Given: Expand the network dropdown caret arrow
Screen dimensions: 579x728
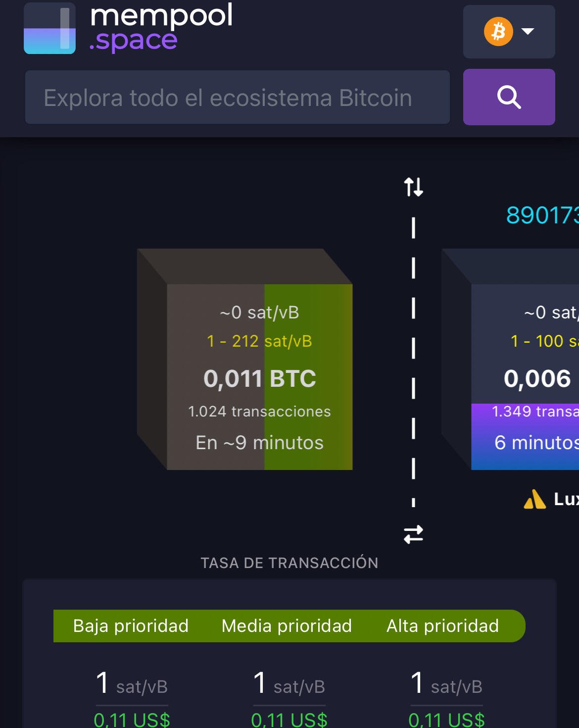Looking at the screenshot, I should click(x=528, y=31).
